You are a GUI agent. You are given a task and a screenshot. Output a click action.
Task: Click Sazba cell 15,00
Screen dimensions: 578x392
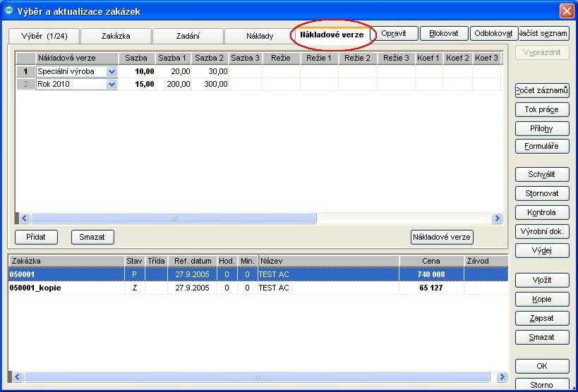pyautogui.click(x=136, y=84)
